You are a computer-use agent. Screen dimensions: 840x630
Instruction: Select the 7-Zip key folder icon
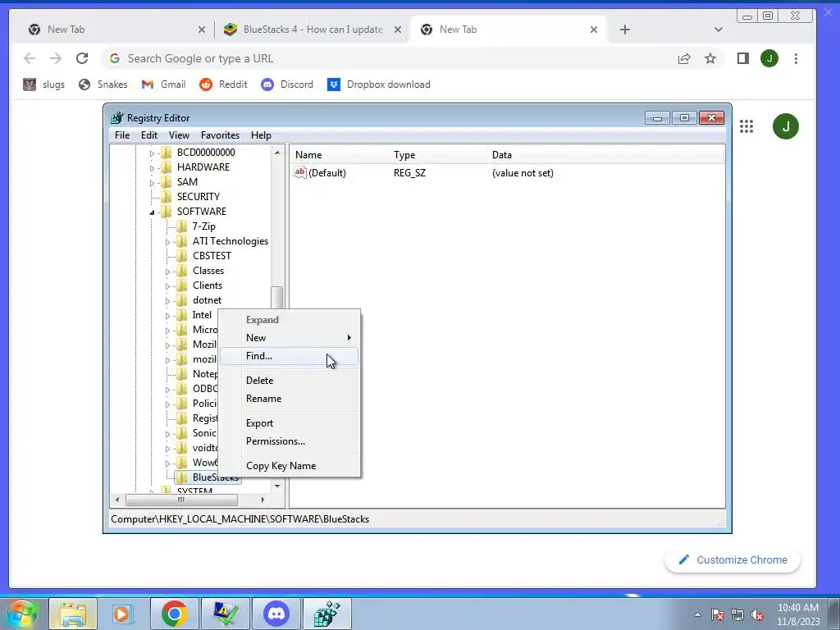[182, 226]
